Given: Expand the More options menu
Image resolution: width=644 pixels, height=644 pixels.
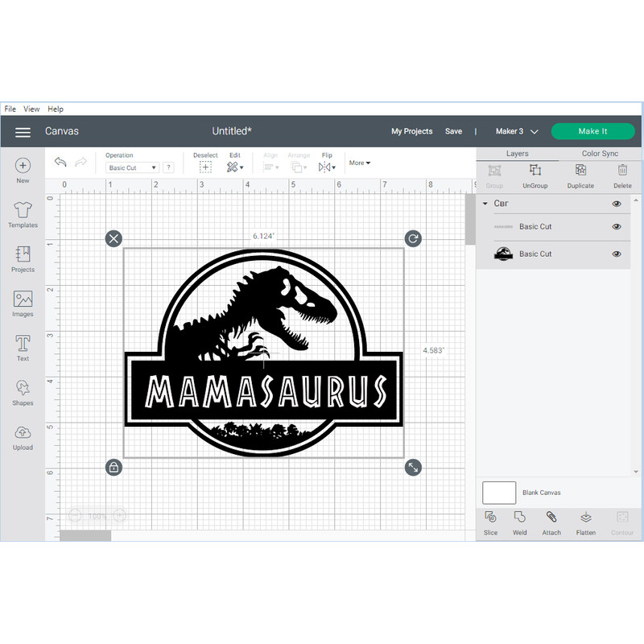Looking at the screenshot, I should click(x=359, y=163).
